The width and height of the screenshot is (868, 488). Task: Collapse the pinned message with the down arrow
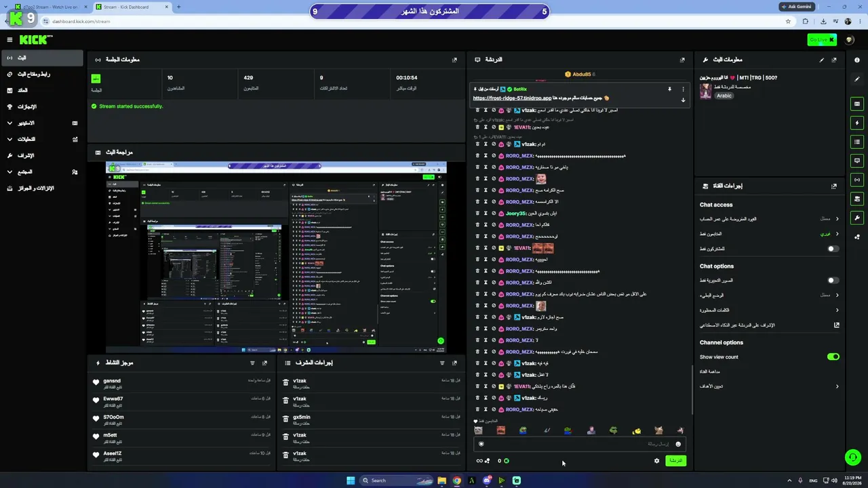(683, 100)
